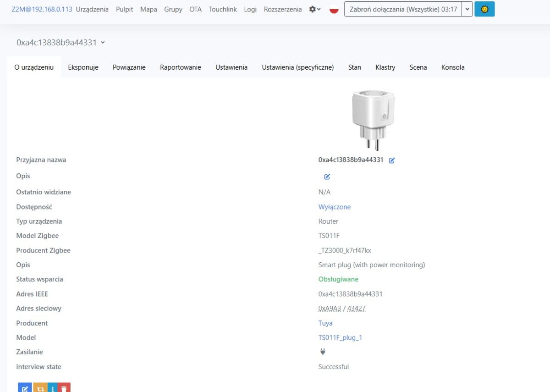Click the smart plug device image
The width and height of the screenshot is (550, 392).
374,120
